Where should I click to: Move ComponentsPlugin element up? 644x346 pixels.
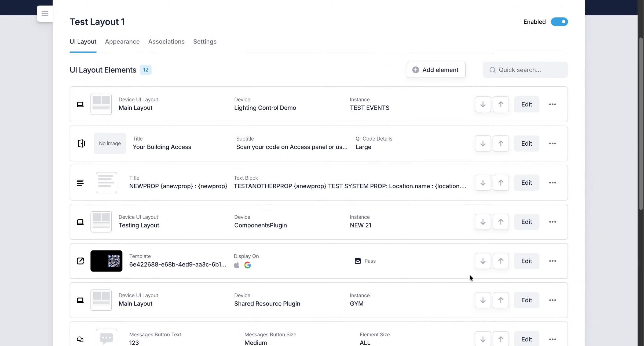pos(501,222)
